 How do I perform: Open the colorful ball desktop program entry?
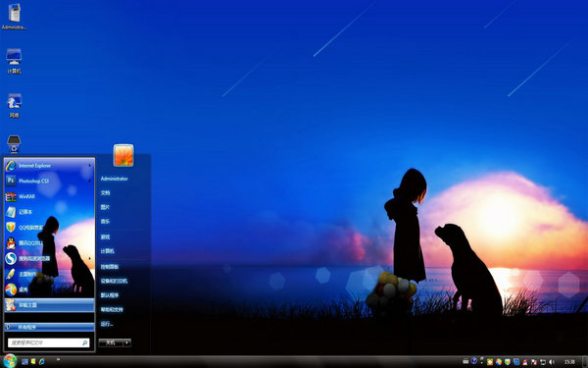click(49, 289)
